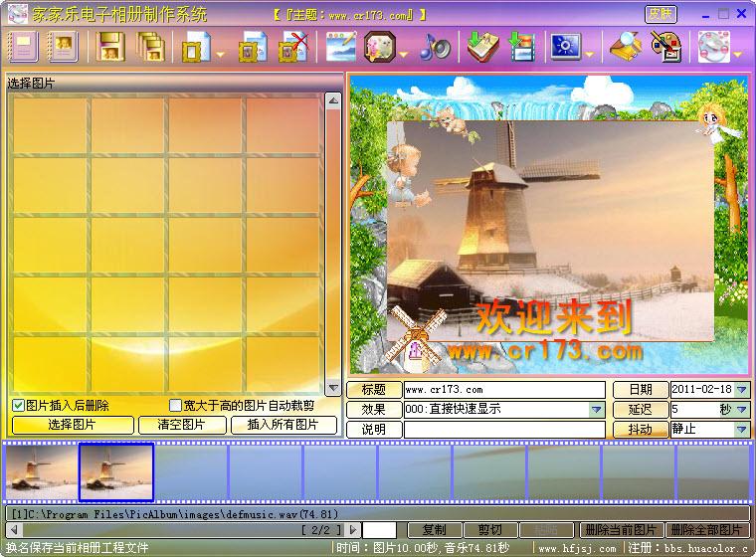Click the down arrow of the picture grid scrollbar
Image resolution: width=756 pixels, height=557 pixels.
(x=333, y=387)
